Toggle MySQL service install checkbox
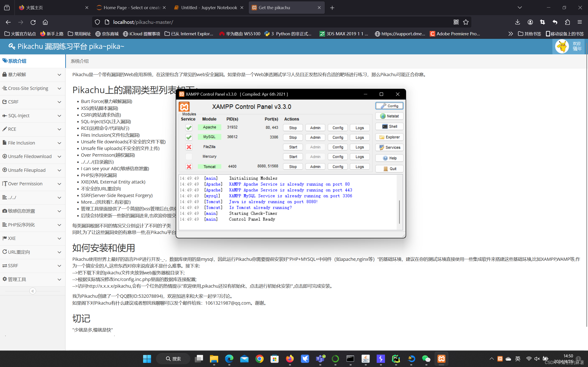Screen dimensions: 588x367 pyautogui.click(x=189, y=137)
